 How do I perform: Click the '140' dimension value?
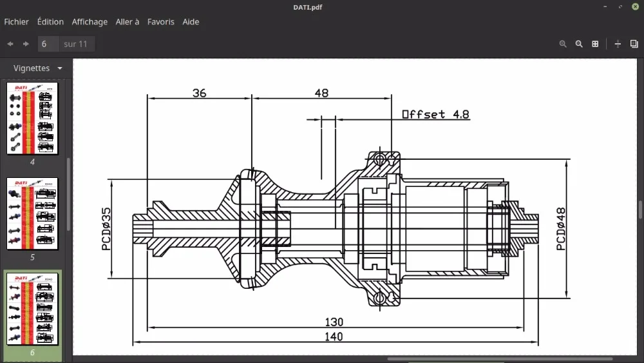point(334,337)
